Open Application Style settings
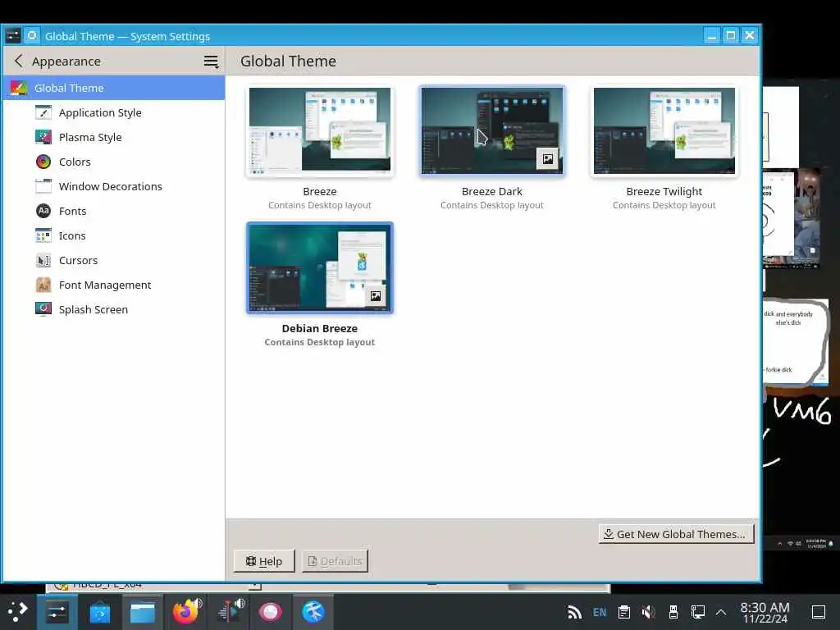Image resolution: width=840 pixels, height=630 pixels. click(x=113, y=112)
